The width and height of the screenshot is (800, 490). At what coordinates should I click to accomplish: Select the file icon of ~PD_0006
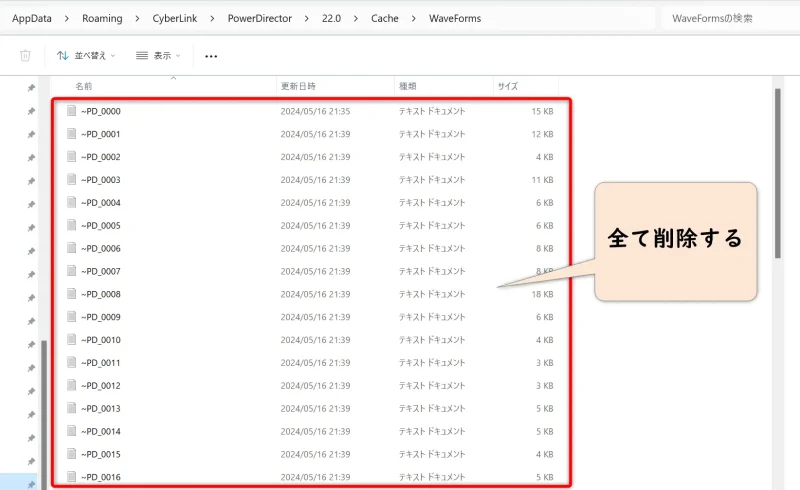click(71, 248)
